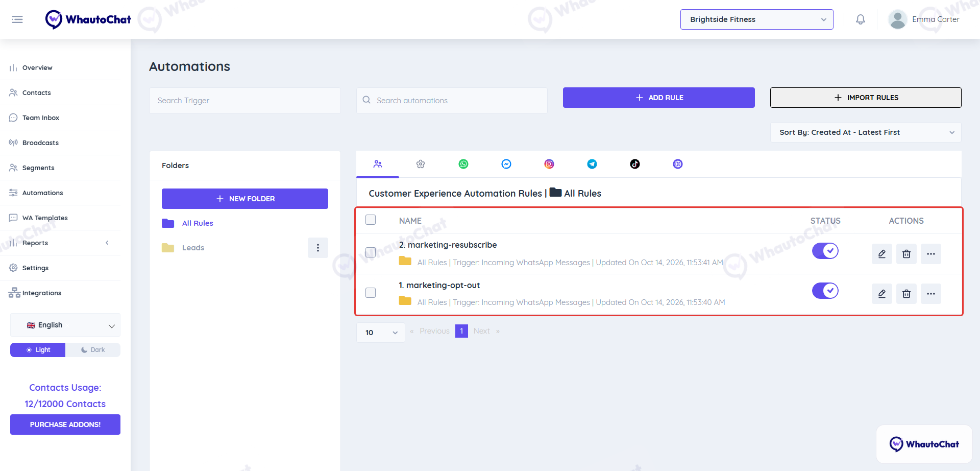
Task: Edit the marketing-opt-out rule
Action: (882, 294)
